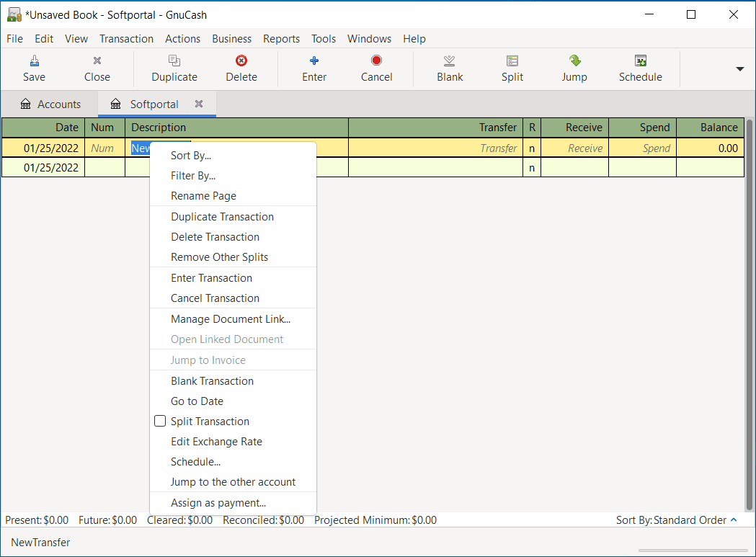Close the Softportal tab
The width and height of the screenshot is (756, 557).
[199, 104]
